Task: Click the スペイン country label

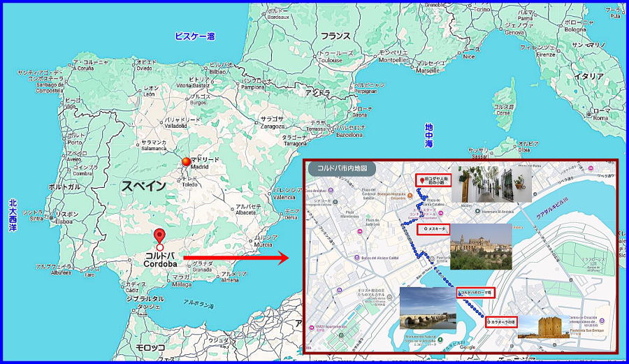Action: (143, 186)
